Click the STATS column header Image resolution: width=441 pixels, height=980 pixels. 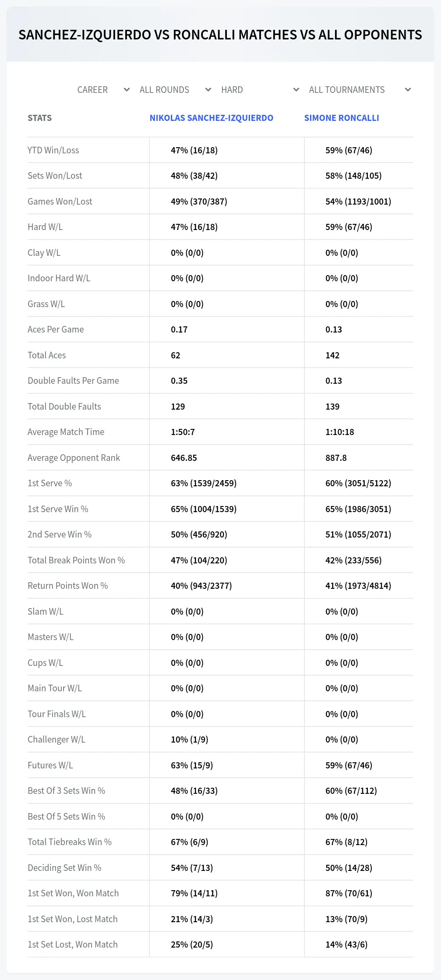point(39,118)
